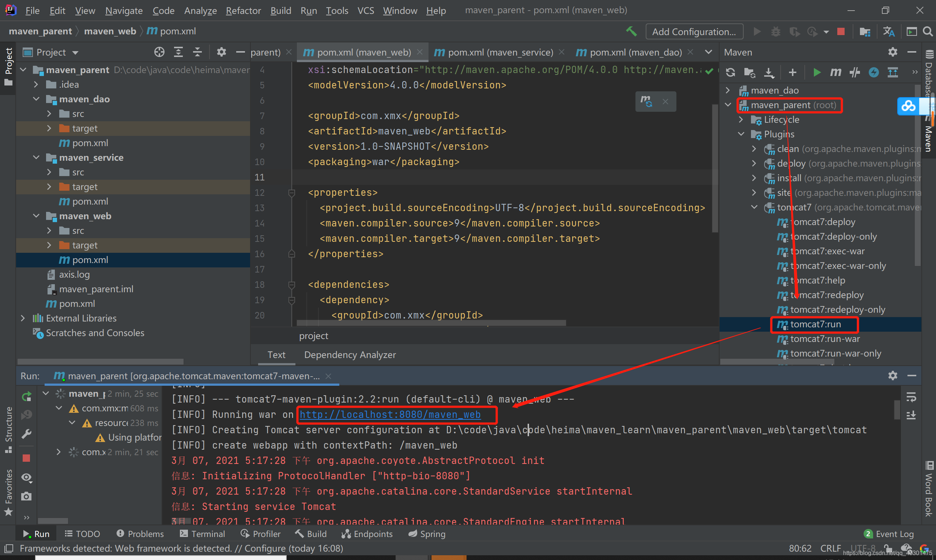Collapse the maven_dao folder in Project tree

[x=36, y=99]
